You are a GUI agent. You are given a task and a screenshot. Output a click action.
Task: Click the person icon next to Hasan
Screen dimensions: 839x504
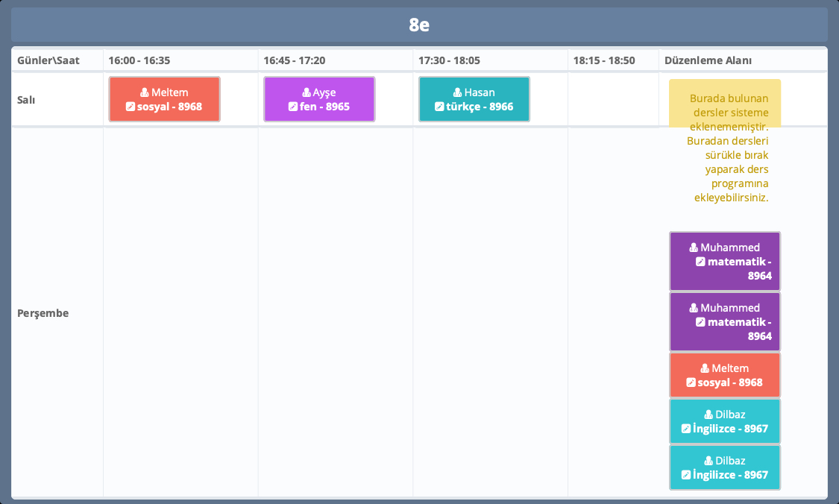coord(458,92)
